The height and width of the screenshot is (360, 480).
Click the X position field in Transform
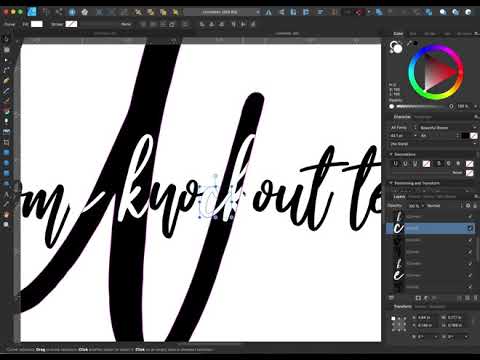425,318
